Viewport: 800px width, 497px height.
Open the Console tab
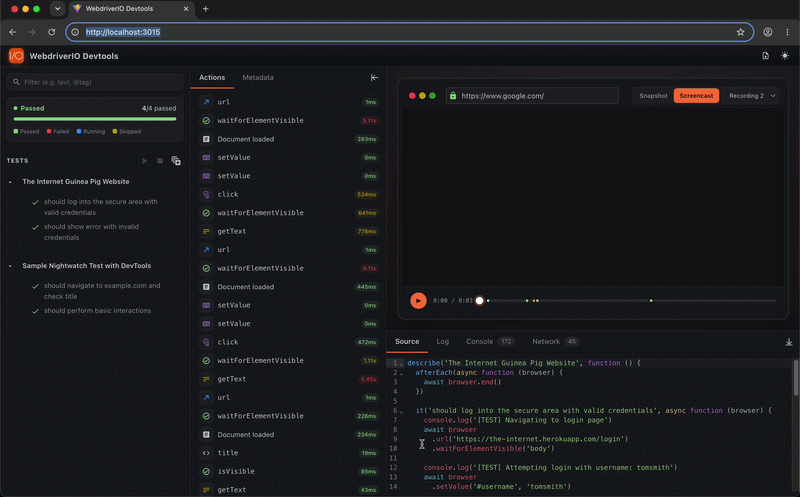coord(489,341)
